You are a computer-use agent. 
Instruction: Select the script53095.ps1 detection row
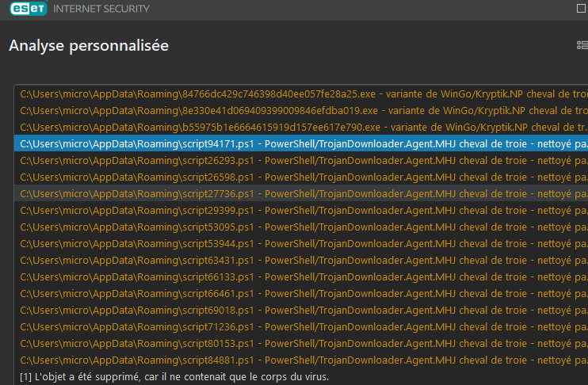point(301,227)
